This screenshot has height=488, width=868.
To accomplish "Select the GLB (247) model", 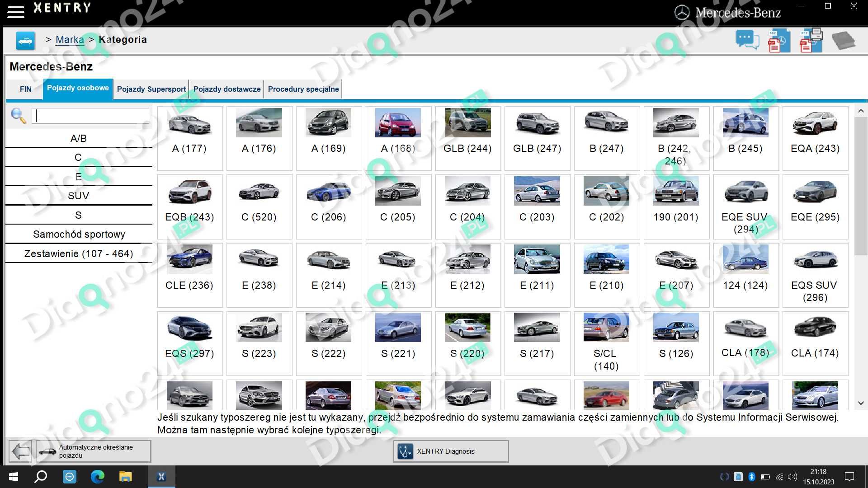I will pyautogui.click(x=537, y=138).
